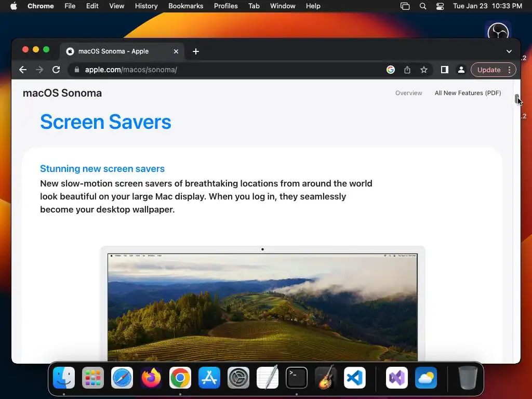Select the macOS Sonoma - Apple tab
532x399 pixels.
(122, 51)
